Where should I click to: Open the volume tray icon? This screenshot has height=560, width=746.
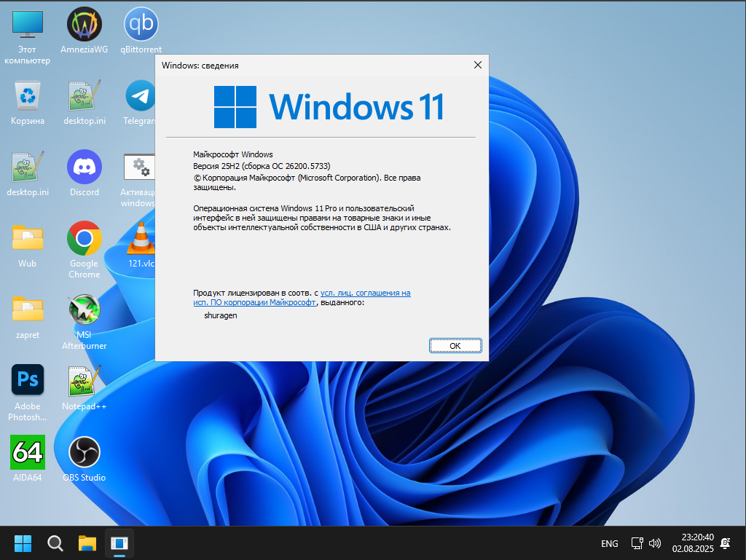[x=655, y=543]
